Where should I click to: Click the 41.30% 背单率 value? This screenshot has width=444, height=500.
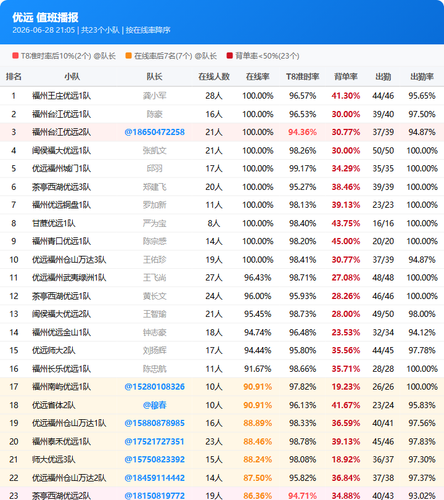click(346, 96)
